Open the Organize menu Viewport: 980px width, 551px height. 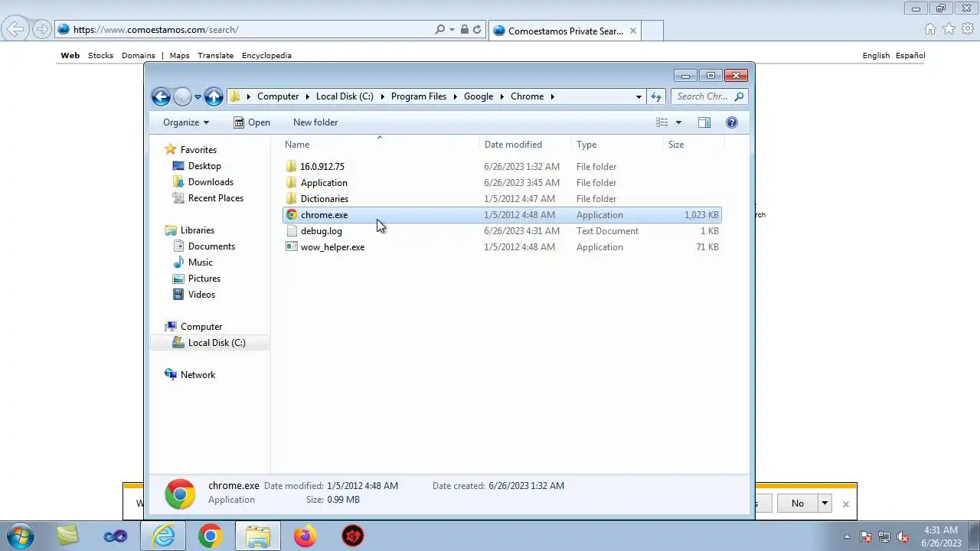186,122
